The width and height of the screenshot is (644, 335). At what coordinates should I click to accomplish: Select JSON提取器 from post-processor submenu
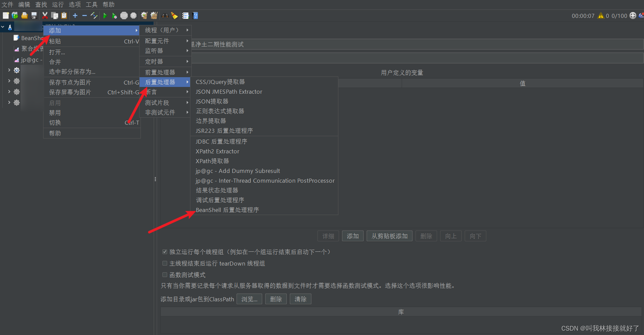point(264,101)
